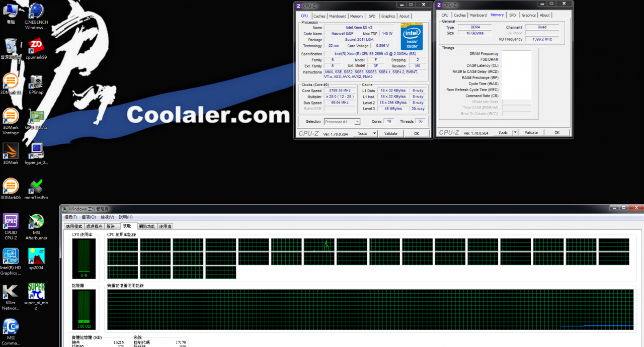Click the CPU 使用率 gauge showing 0 %

[84, 258]
